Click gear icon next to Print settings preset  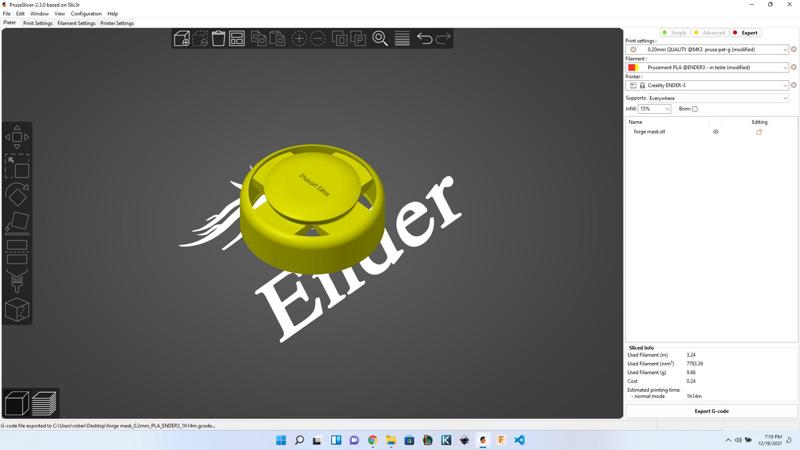[x=793, y=49]
